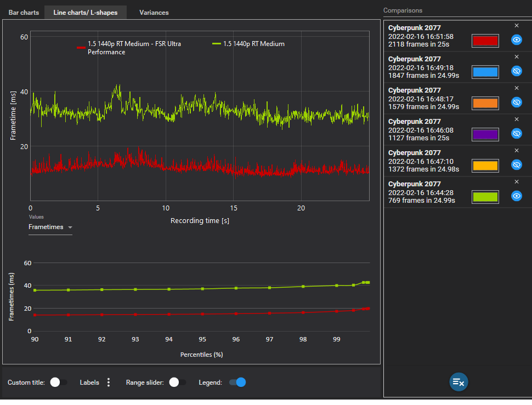Image resolution: width=532 pixels, height=405 pixels.
Task: Remove the 16:47:10 comparison record
Action: click(x=517, y=151)
